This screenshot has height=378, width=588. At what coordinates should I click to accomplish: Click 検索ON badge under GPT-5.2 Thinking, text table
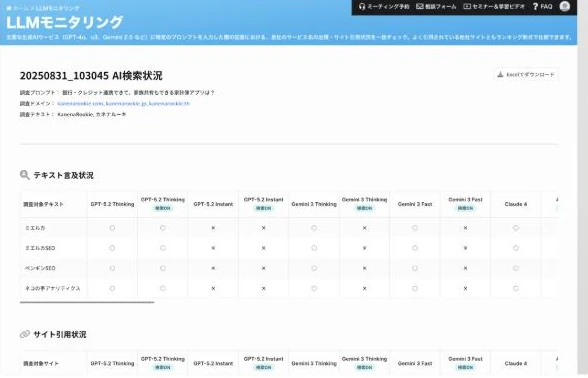pos(163,208)
